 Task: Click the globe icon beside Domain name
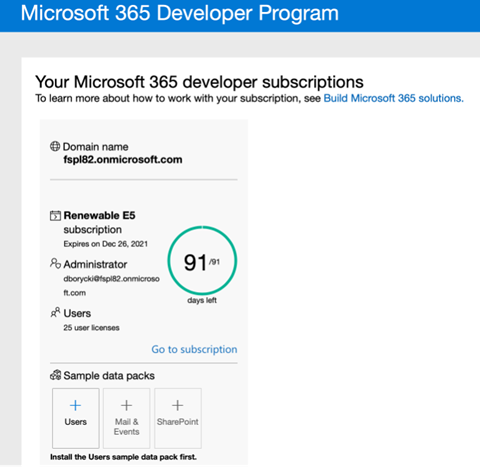55,146
